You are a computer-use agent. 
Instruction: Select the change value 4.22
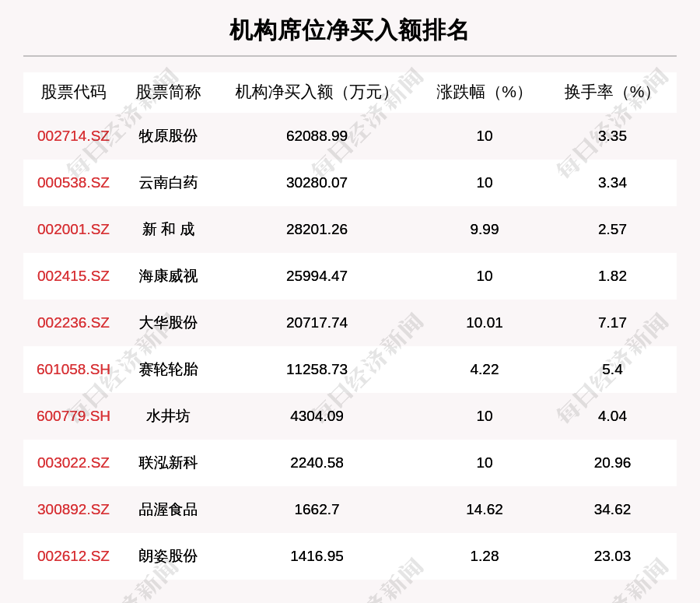pyautogui.click(x=485, y=370)
